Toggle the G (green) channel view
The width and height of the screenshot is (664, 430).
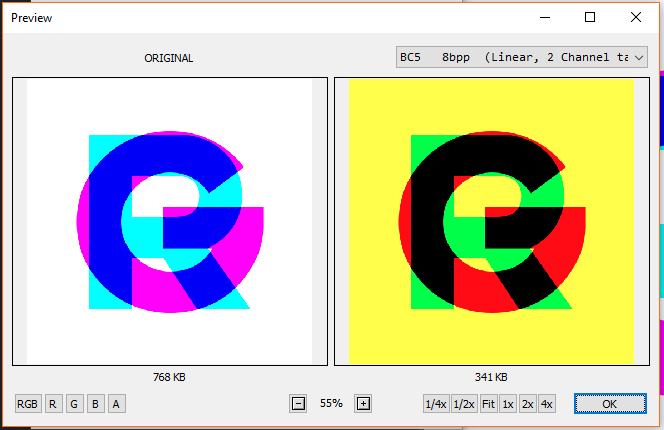pyautogui.click(x=73, y=404)
